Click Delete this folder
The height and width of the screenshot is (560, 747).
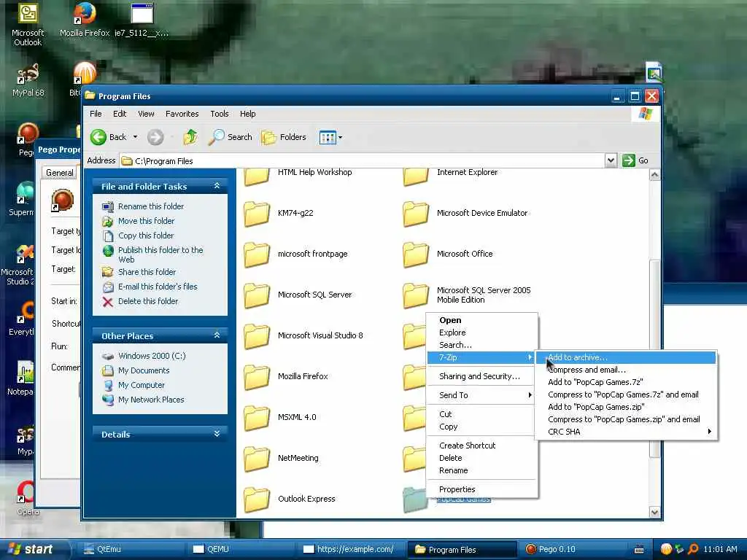(x=147, y=301)
